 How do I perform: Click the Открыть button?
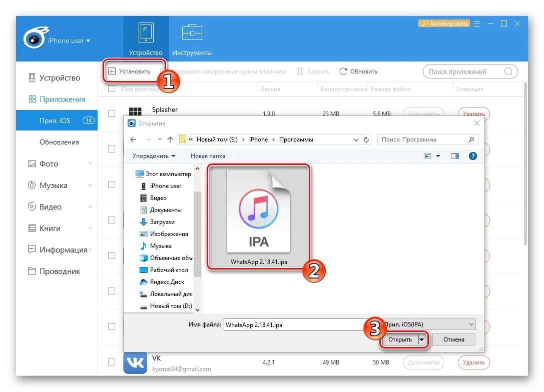click(400, 339)
